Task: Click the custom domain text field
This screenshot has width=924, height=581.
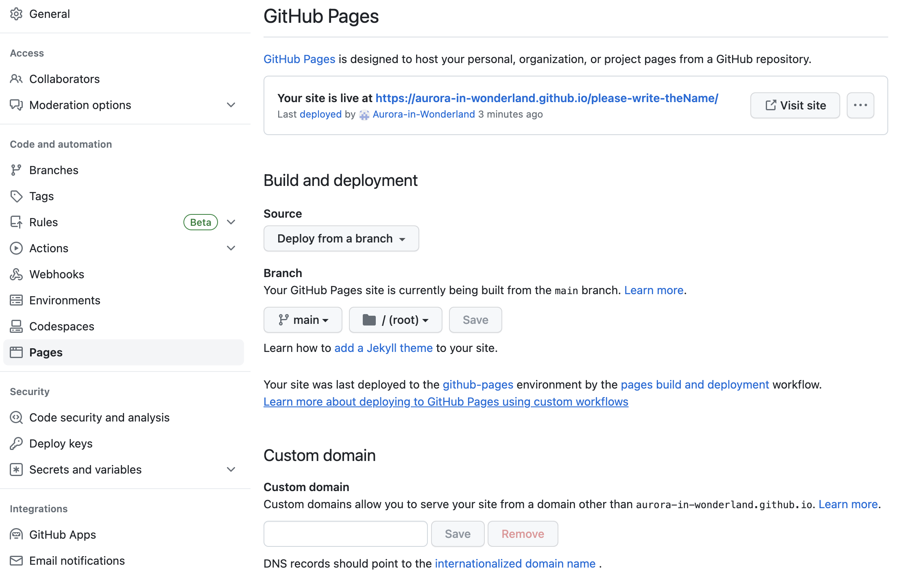Action: point(345,534)
